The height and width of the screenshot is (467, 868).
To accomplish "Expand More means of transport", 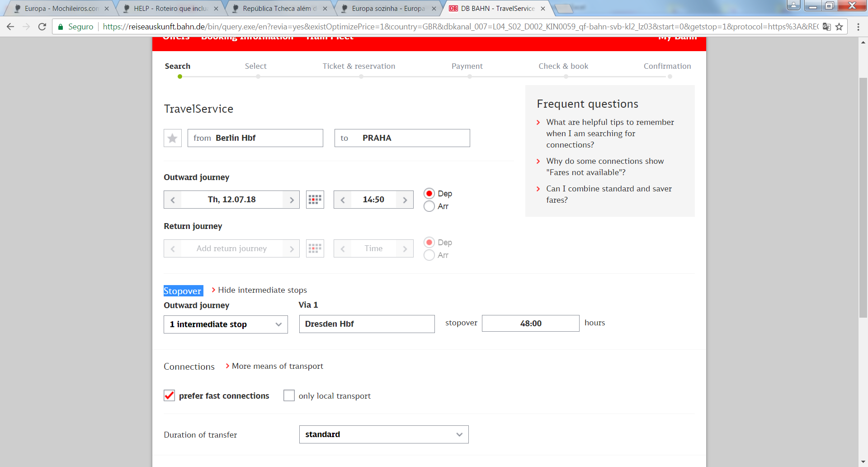I will click(x=277, y=366).
